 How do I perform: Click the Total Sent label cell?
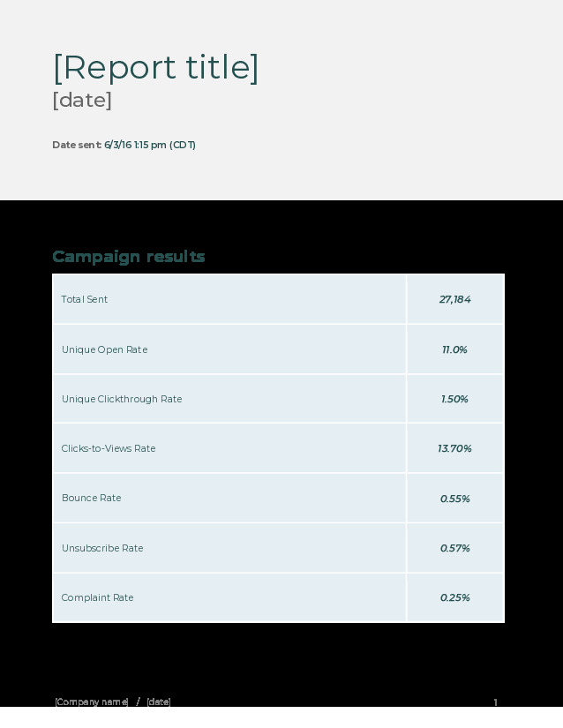(x=85, y=300)
